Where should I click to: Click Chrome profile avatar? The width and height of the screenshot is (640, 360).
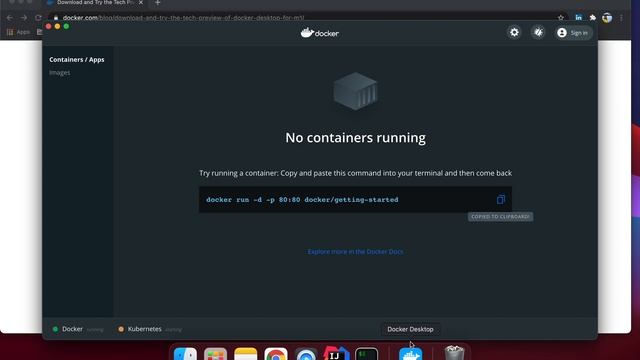(607, 18)
